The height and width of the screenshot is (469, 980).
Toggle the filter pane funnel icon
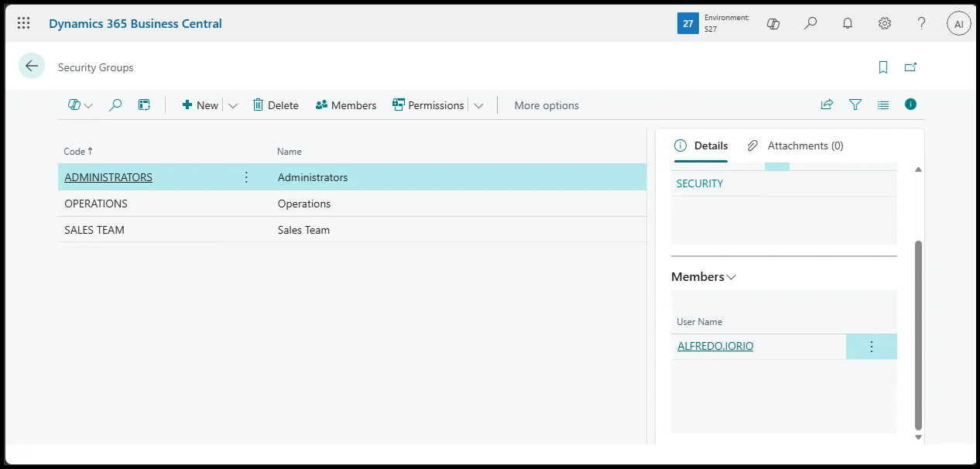[x=855, y=104]
